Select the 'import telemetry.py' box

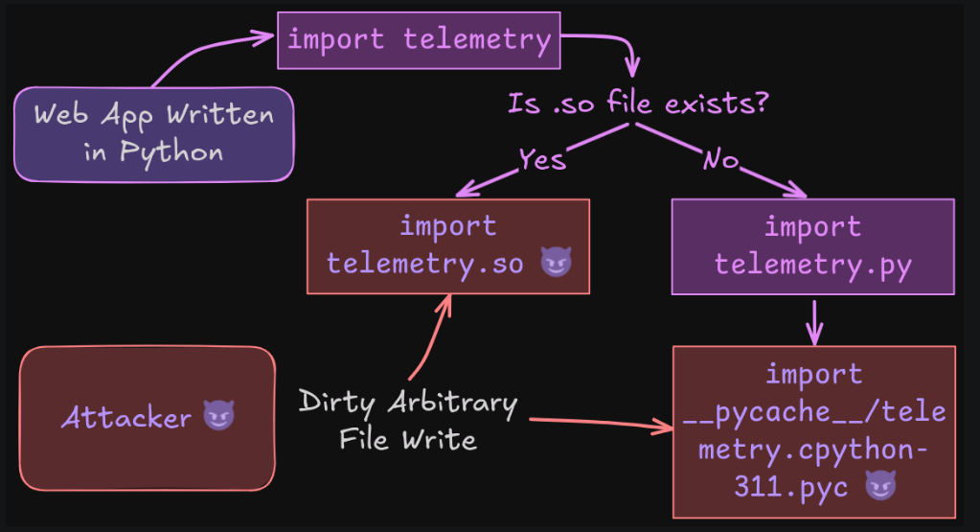[812, 246]
